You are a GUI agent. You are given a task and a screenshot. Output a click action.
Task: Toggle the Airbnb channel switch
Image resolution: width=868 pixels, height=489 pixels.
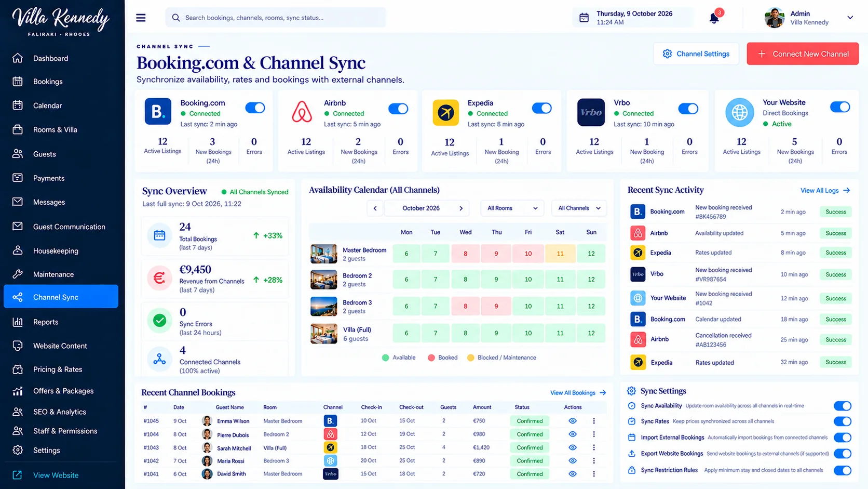pyautogui.click(x=398, y=108)
